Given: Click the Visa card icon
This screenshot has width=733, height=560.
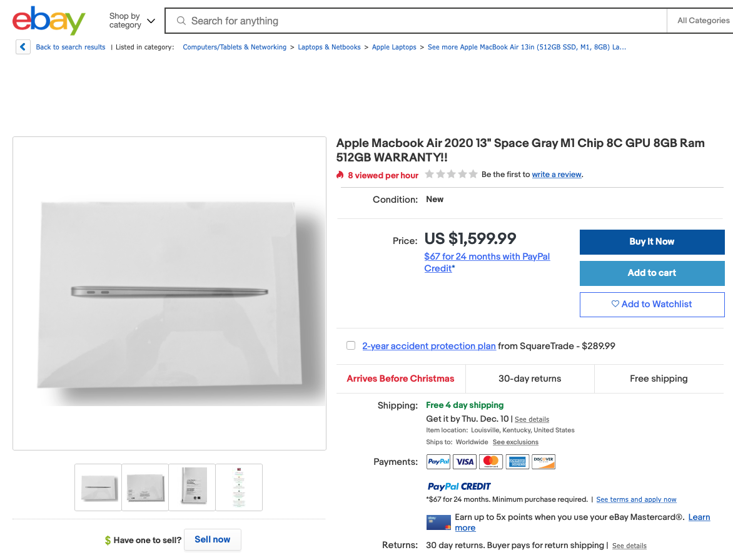Looking at the screenshot, I should click(465, 462).
